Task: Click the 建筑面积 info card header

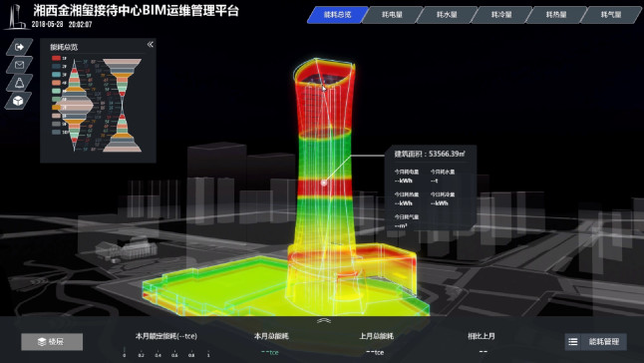Action: [x=430, y=154]
